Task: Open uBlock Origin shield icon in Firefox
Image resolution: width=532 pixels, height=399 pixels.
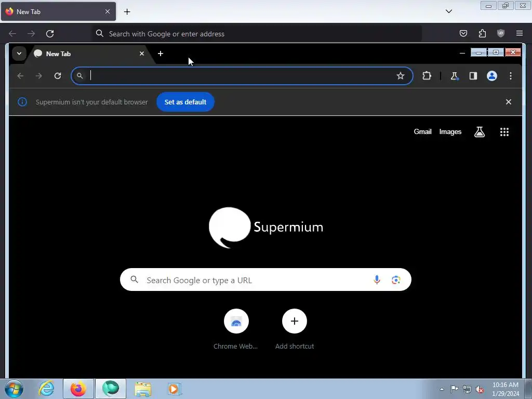Action: tap(500, 33)
